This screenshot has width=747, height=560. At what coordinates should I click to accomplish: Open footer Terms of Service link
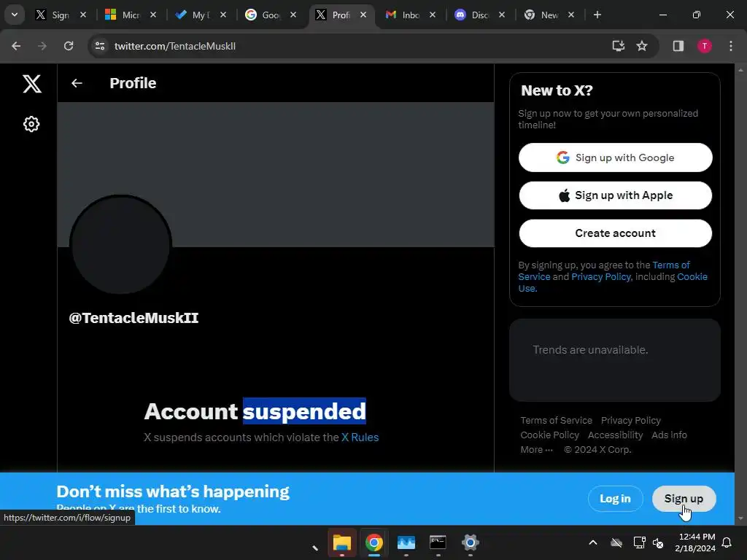coord(556,421)
